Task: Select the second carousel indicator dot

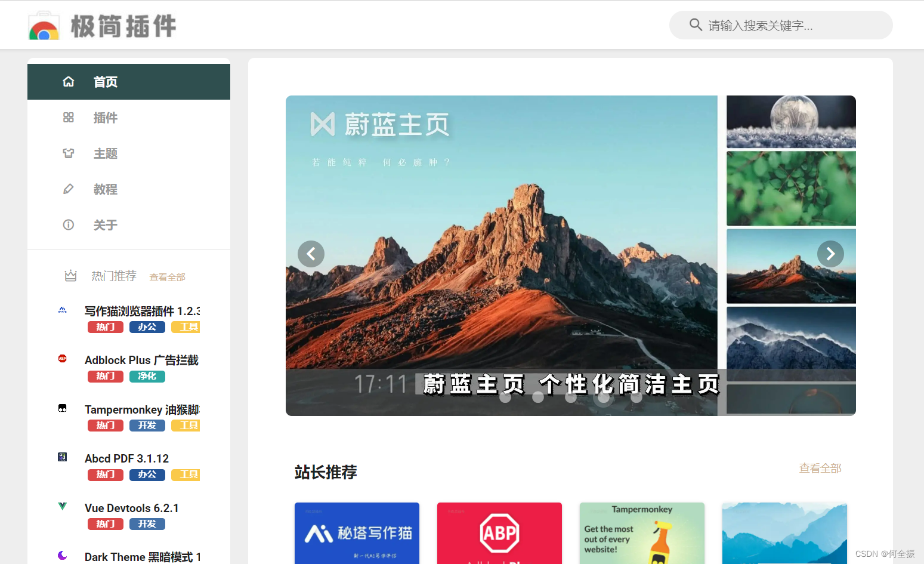Action: (x=538, y=397)
